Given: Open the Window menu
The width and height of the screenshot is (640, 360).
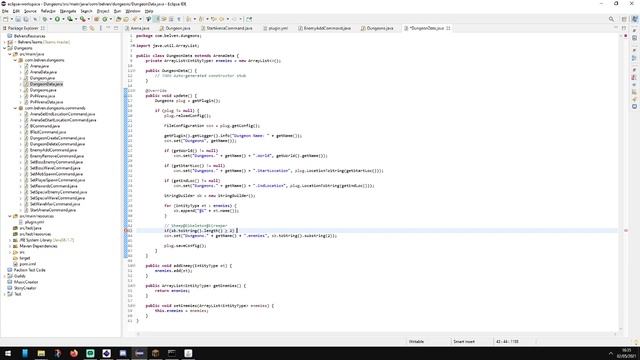Looking at the screenshot, I should [x=132, y=11].
